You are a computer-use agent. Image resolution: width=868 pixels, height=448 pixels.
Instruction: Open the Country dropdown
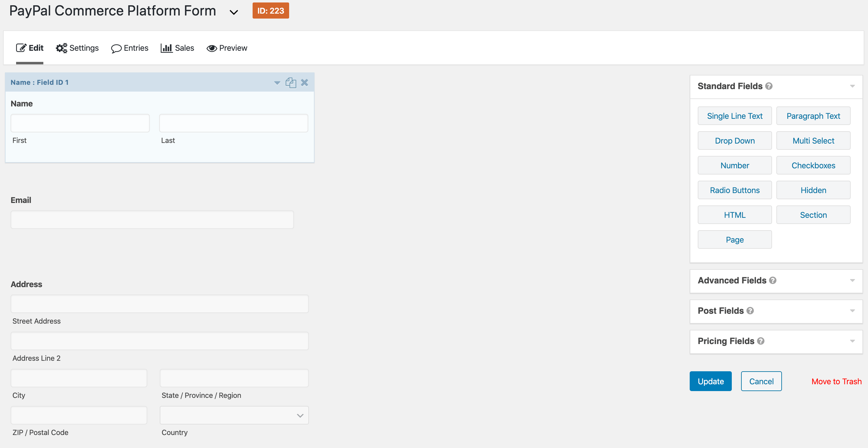pyautogui.click(x=234, y=415)
